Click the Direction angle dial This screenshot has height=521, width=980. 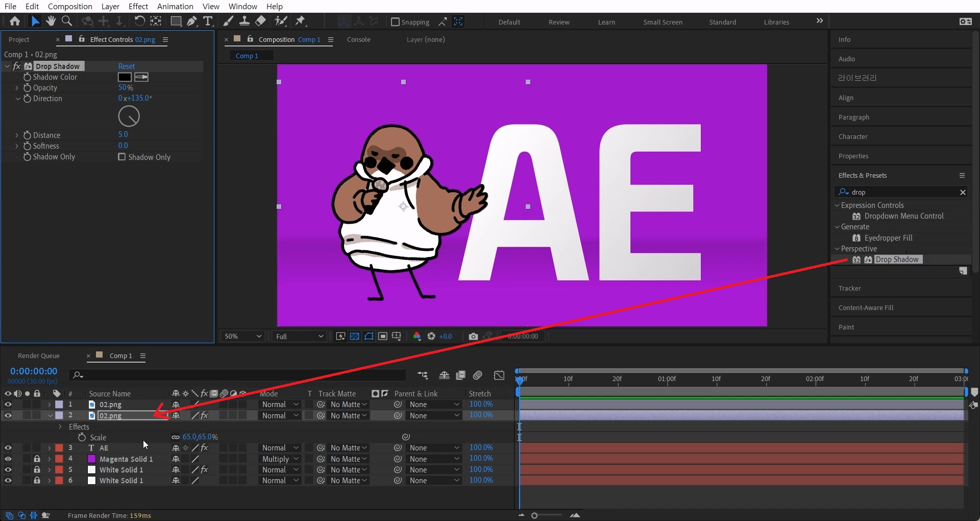pos(129,116)
